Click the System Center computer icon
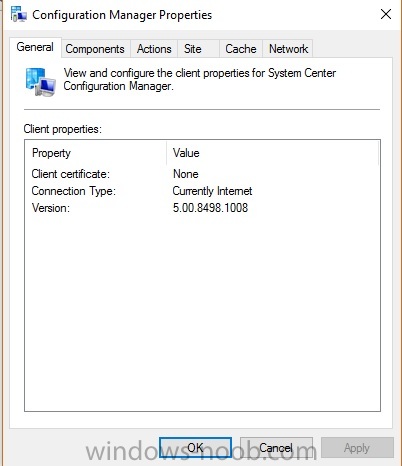This screenshot has width=402, height=466. pos(41,82)
